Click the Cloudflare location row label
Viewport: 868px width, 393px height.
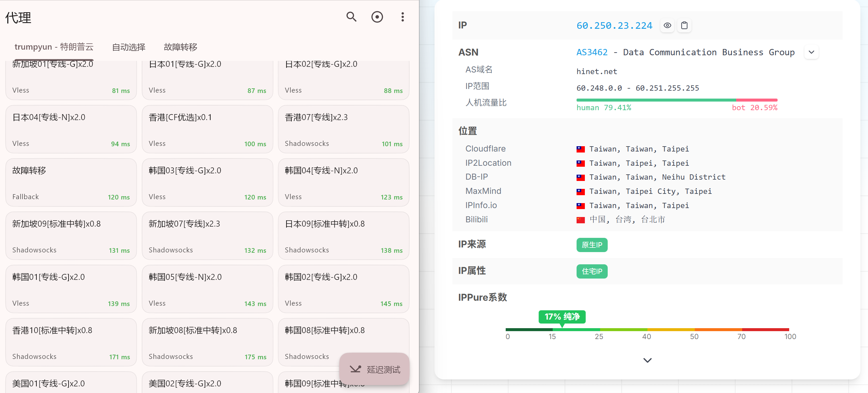click(x=485, y=149)
